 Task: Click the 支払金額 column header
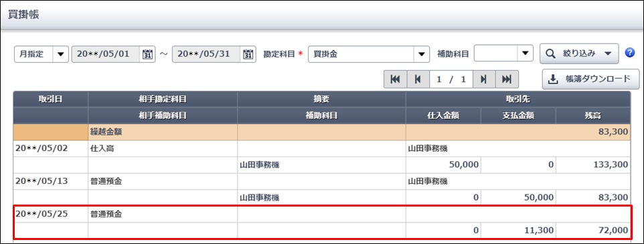518,116
